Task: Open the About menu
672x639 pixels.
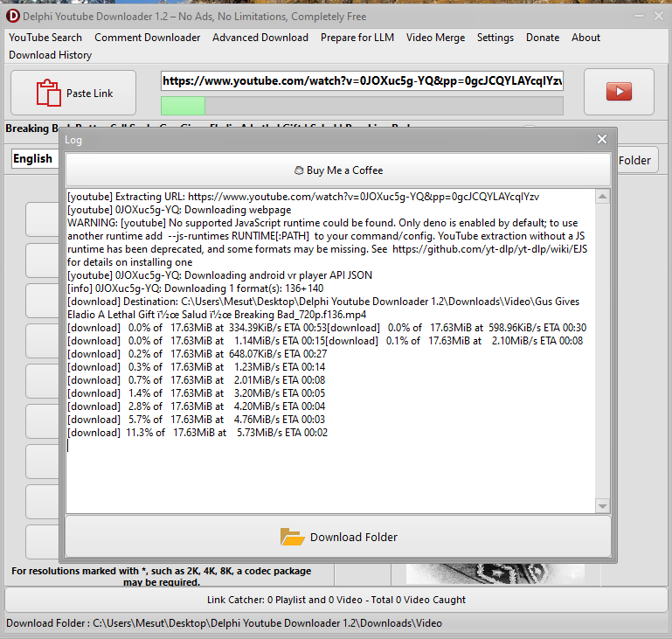Action: click(x=585, y=38)
